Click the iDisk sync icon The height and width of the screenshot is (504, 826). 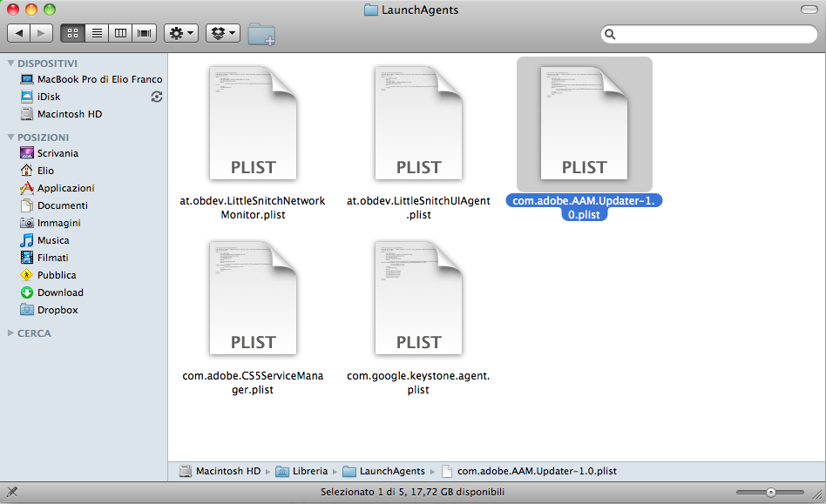pos(157,97)
